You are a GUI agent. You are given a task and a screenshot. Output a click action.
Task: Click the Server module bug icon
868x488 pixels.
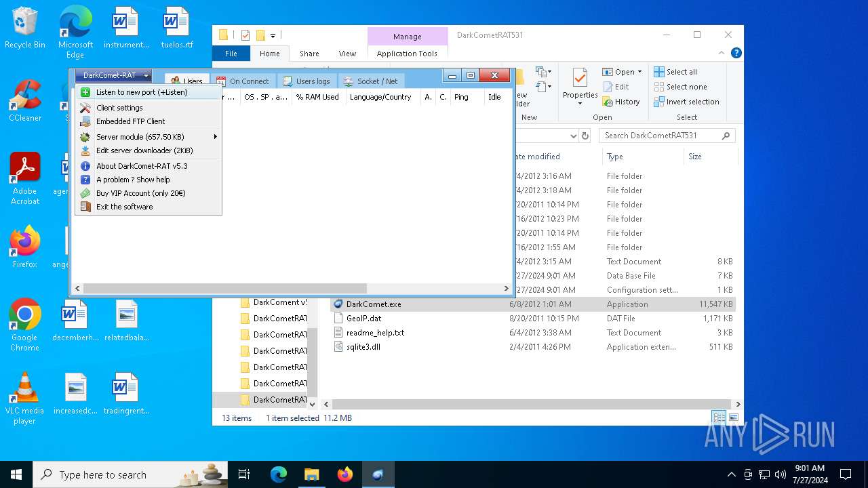point(85,137)
